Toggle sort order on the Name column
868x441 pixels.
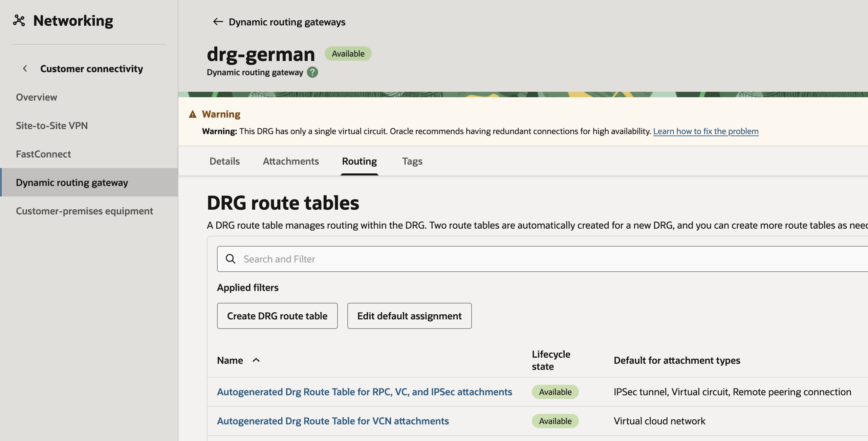pos(256,360)
